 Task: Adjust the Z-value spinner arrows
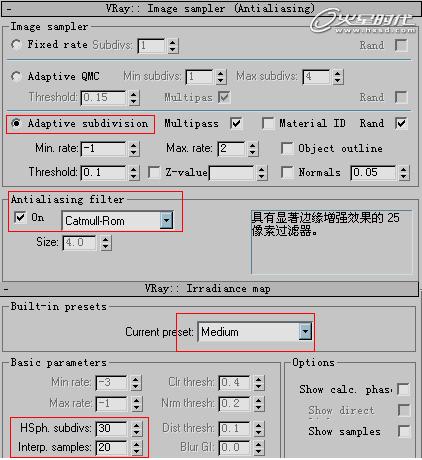(262, 173)
